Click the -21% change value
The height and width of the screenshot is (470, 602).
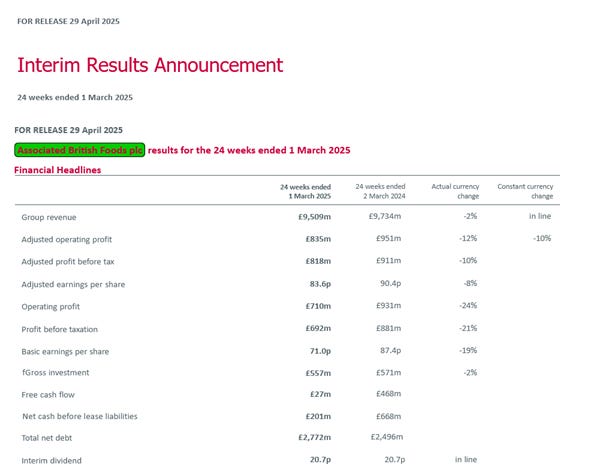click(468, 328)
